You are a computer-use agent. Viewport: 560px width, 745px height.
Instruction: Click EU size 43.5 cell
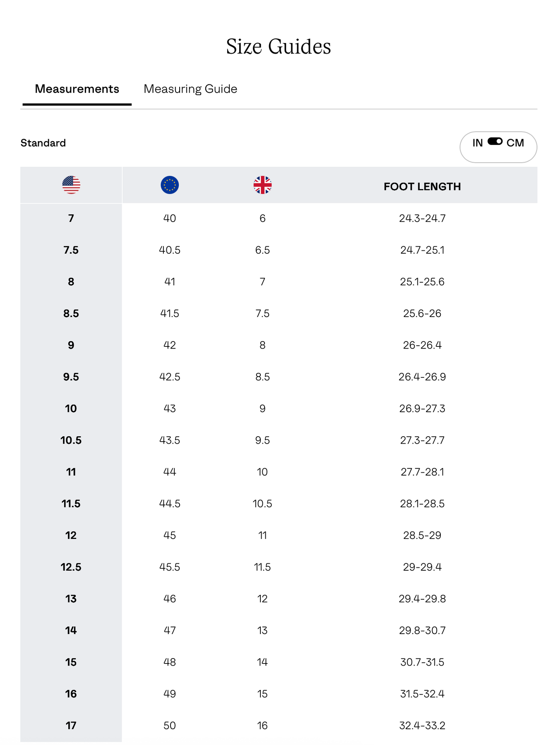point(170,440)
